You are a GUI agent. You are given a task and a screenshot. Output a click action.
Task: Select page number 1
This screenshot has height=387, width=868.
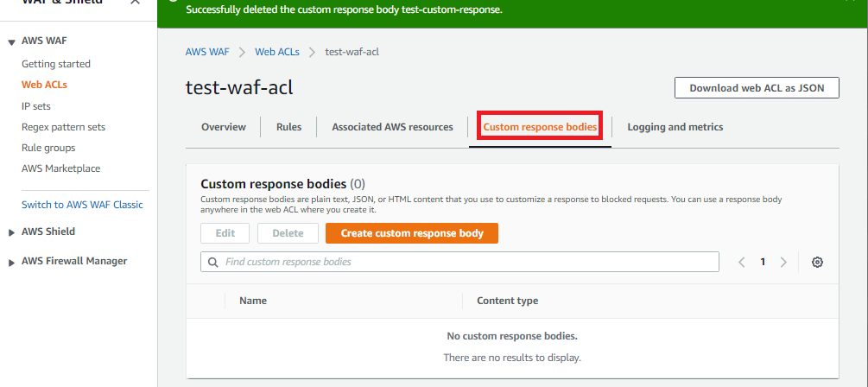click(763, 263)
